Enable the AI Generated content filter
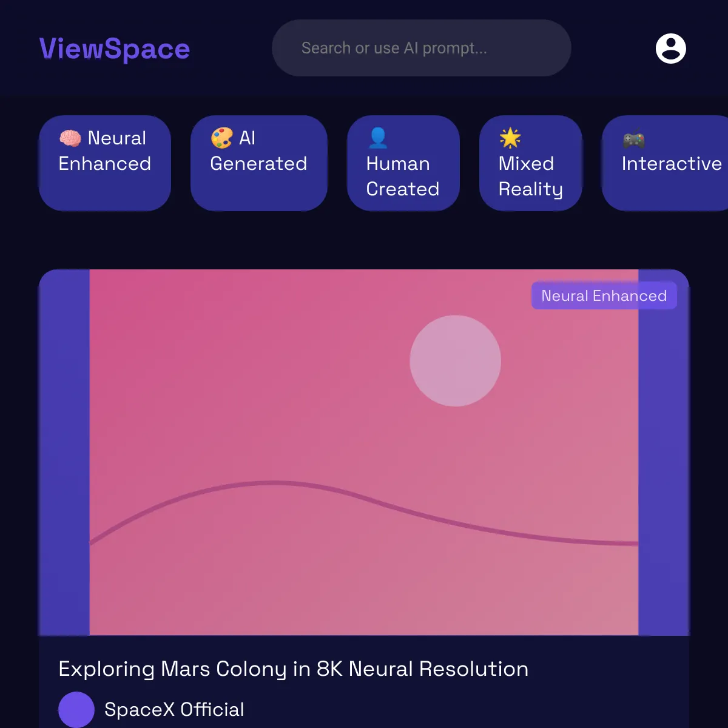 click(x=259, y=163)
